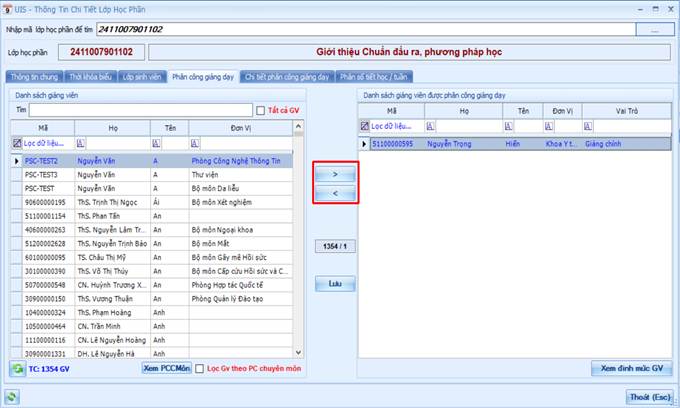
Task: Click the filter icon in assigned lecturers' Vai Trò column
Action: click(588, 126)
